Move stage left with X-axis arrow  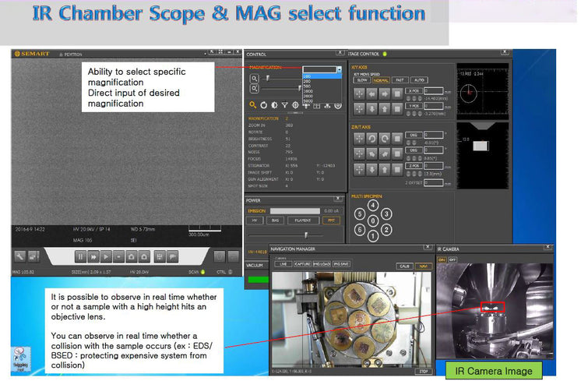[371, 93]
